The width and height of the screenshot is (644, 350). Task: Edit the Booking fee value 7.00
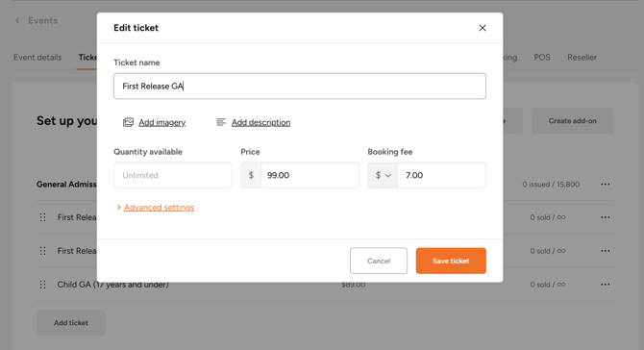pyautogui.click(x=441, y=175)
